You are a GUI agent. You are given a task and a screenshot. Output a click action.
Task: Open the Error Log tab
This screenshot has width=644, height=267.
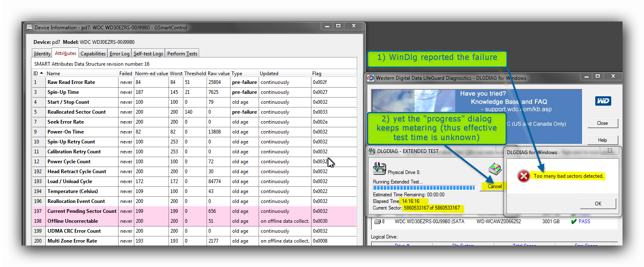(x=120, y=54)
